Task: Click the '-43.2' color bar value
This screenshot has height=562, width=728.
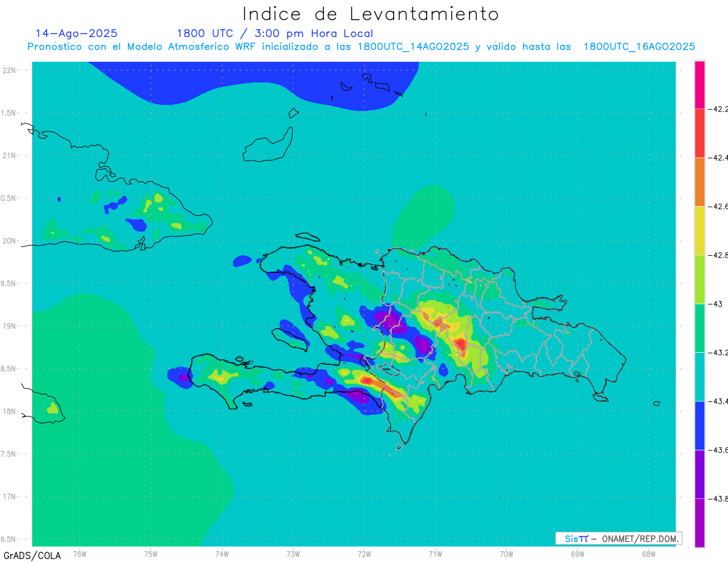Action: [719, 352]
